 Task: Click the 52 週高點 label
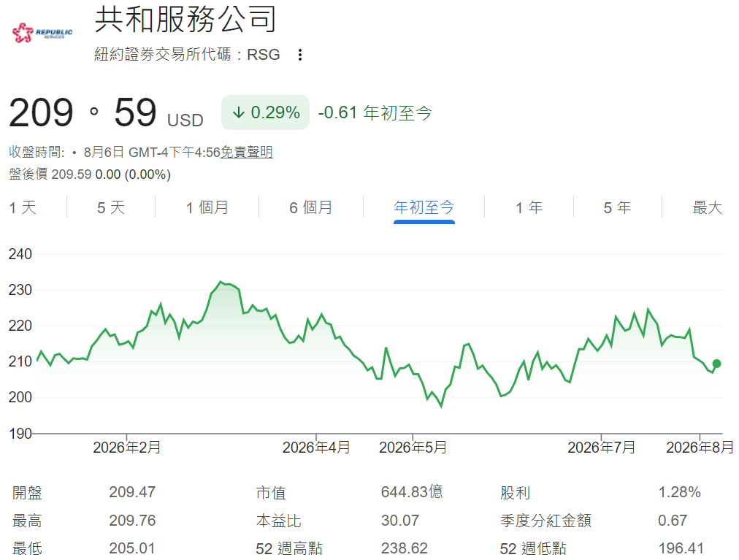coord(289,549)
